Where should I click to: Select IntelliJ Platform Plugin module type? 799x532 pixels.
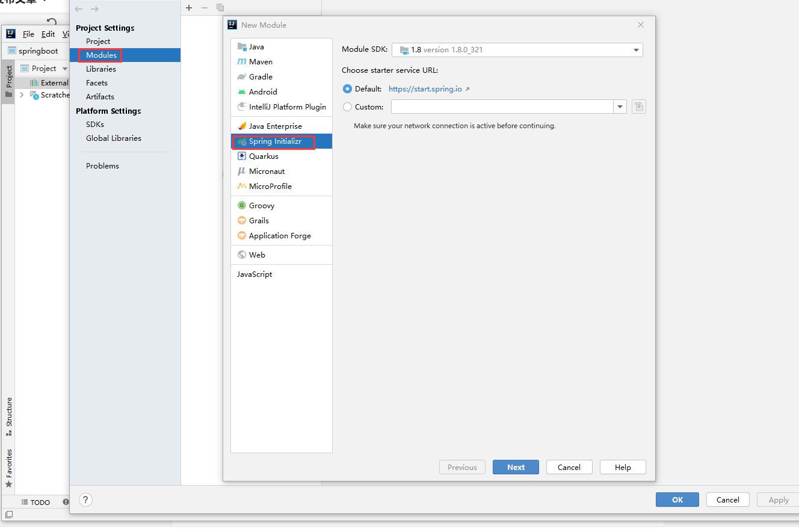[x=281, y=107]
